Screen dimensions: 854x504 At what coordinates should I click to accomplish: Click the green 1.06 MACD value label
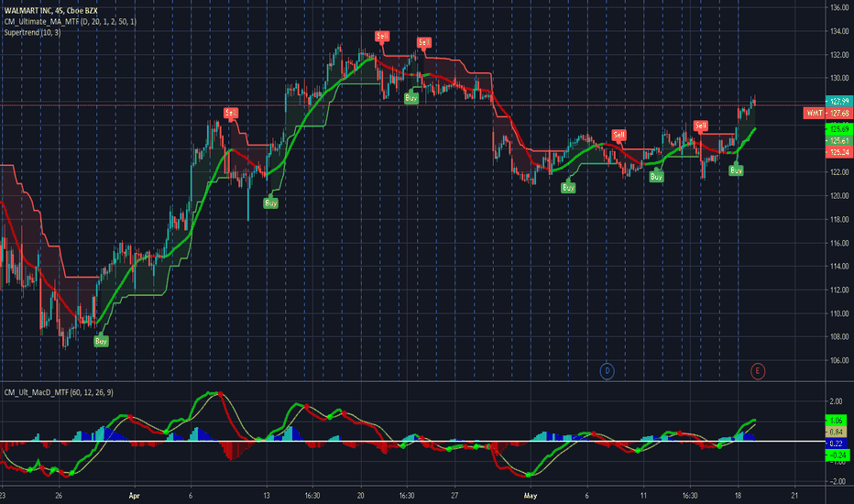tap(837, 420)
